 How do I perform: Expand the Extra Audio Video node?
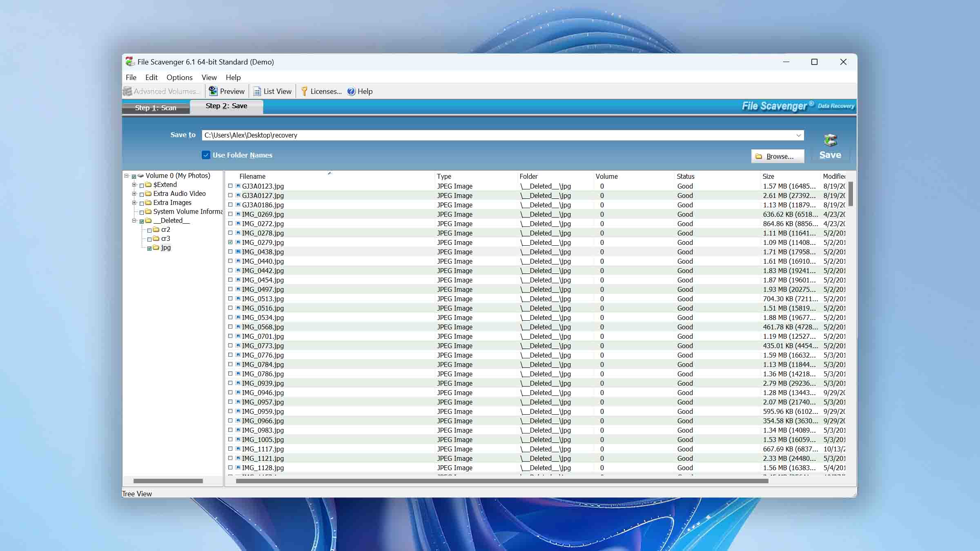pos(134,194)
